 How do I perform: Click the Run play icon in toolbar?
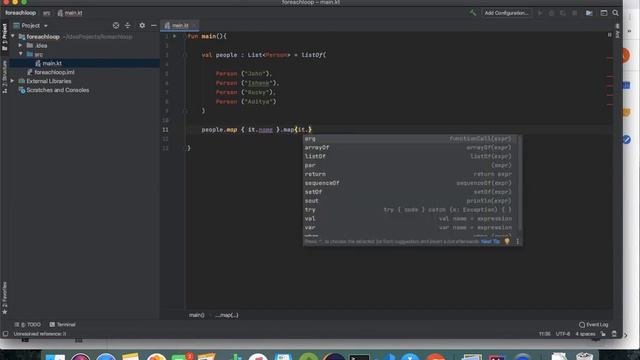(540, 13)
